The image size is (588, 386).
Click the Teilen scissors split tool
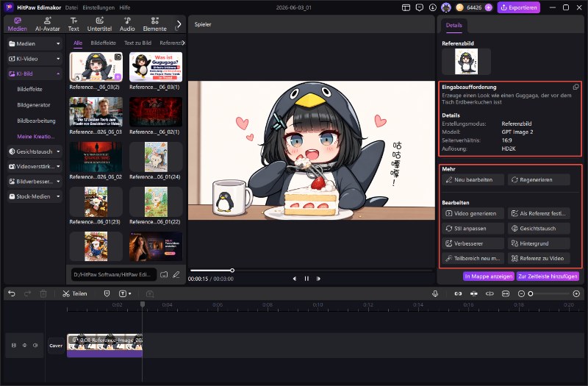(75, 293)
